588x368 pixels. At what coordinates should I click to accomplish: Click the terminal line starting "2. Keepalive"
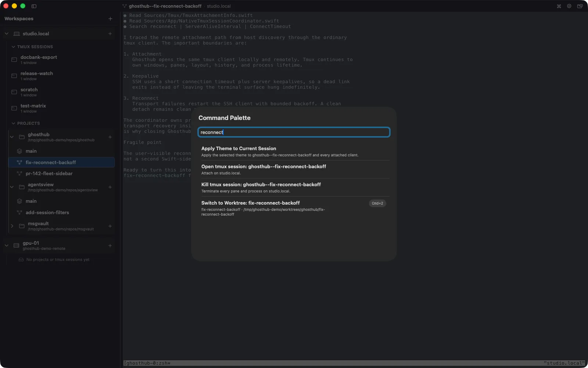click(141, 76)
